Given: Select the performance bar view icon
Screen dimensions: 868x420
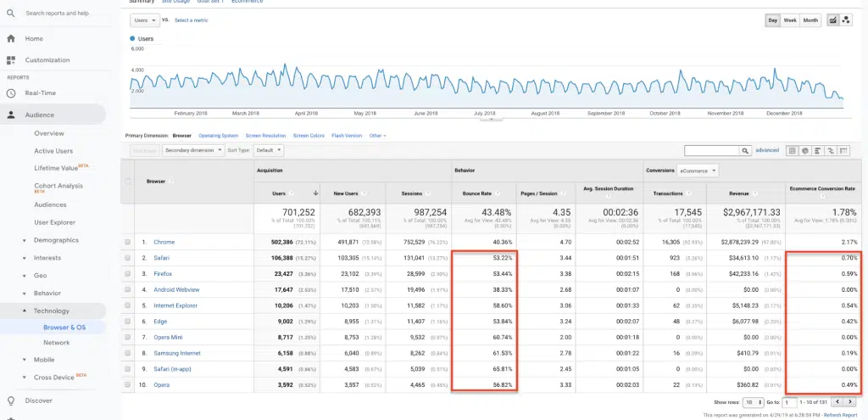Looking at the screenshot, I should (818, 150).
